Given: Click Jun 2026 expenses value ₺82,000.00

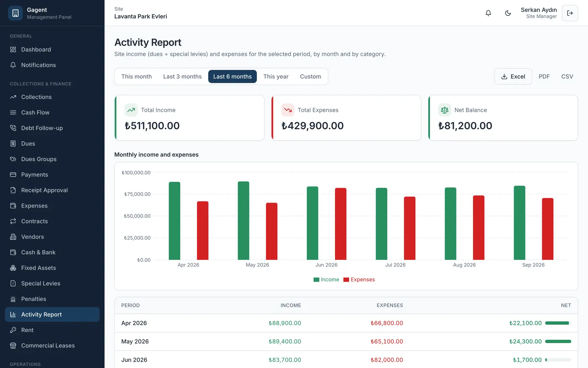Looking at the screenshot, I should 387,360.
